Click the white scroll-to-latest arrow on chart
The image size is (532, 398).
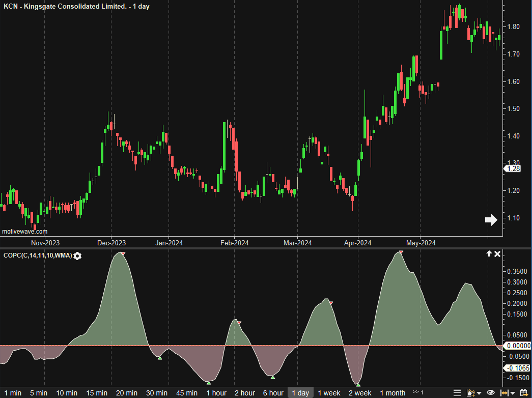click(x=491, y=220)
